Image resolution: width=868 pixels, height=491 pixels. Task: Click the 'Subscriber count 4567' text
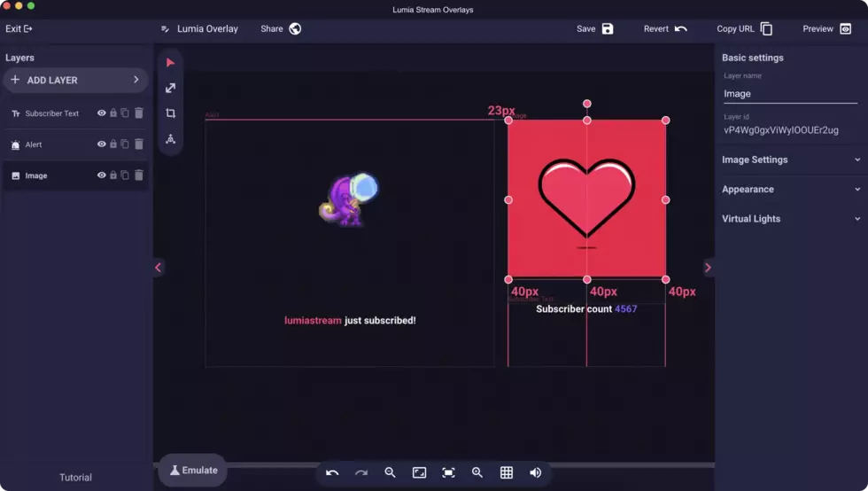point(586,308)
